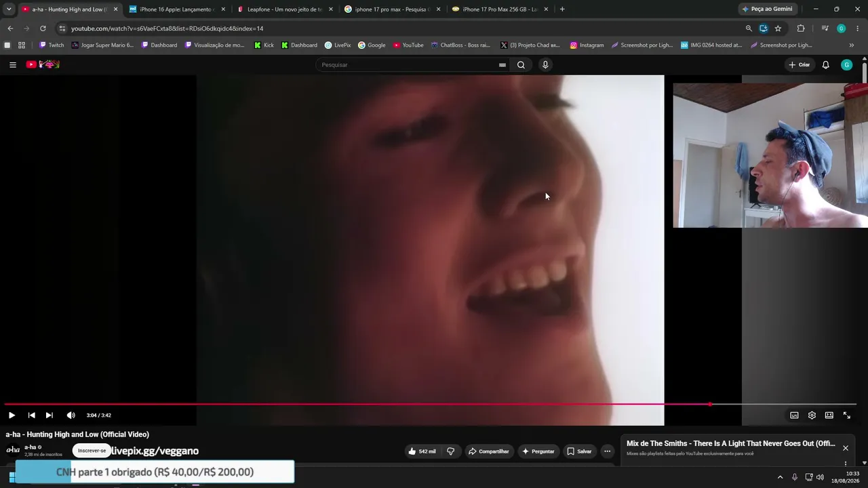Open the zoom magnifier in address bar
The image size is (868, 488).
click(749, 28)
